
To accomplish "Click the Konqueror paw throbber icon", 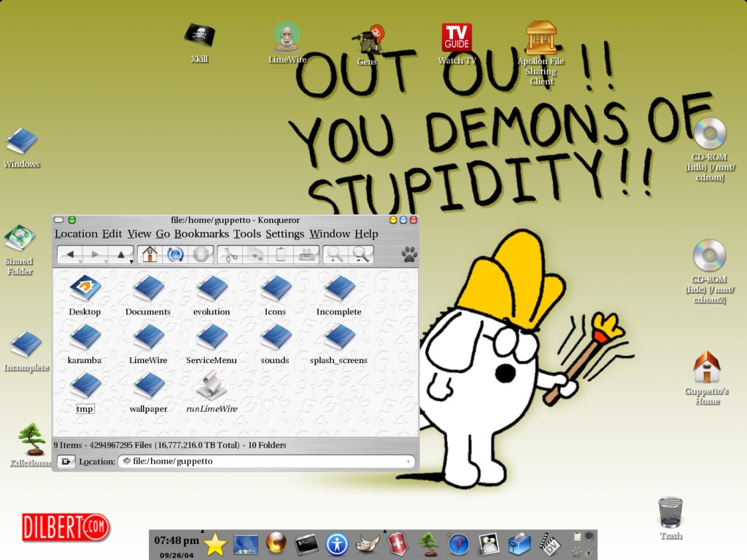I will pyautogui.click(x=409, y=254).
